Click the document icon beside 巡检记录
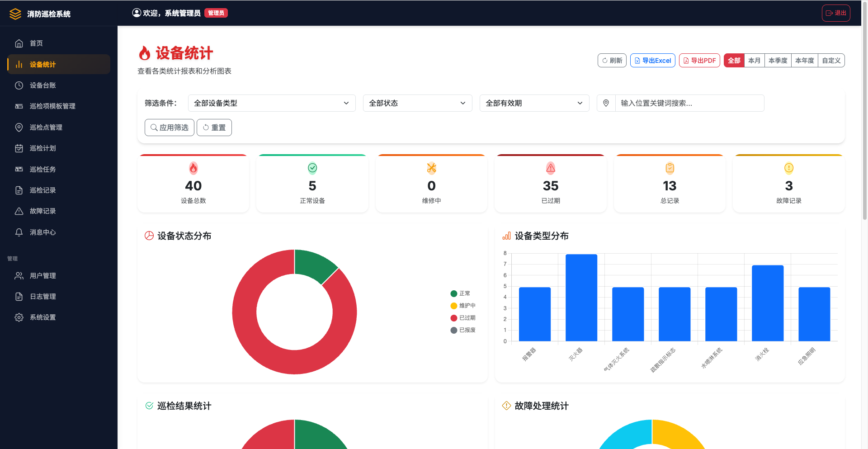 19,190
